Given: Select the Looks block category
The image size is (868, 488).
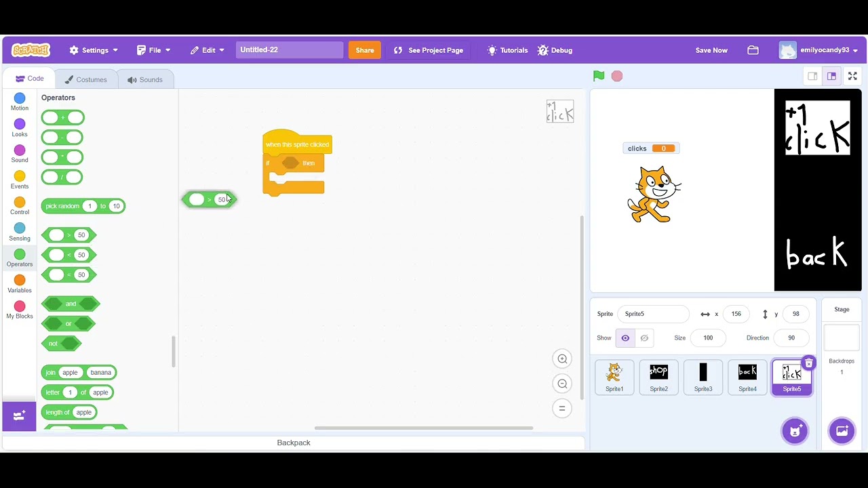Looking at the screenshot, I should 20,128.
